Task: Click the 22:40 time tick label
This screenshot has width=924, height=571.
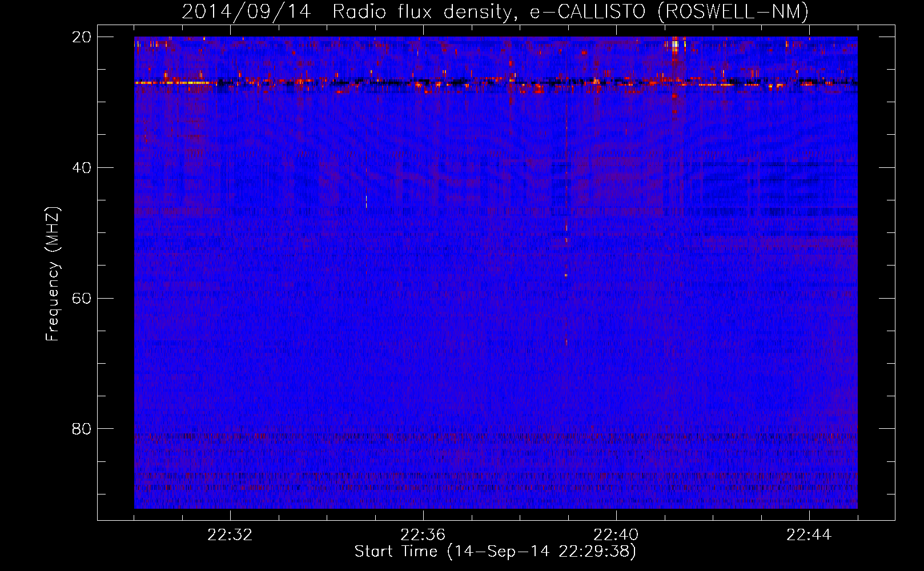Action: (x=616, y=535)
